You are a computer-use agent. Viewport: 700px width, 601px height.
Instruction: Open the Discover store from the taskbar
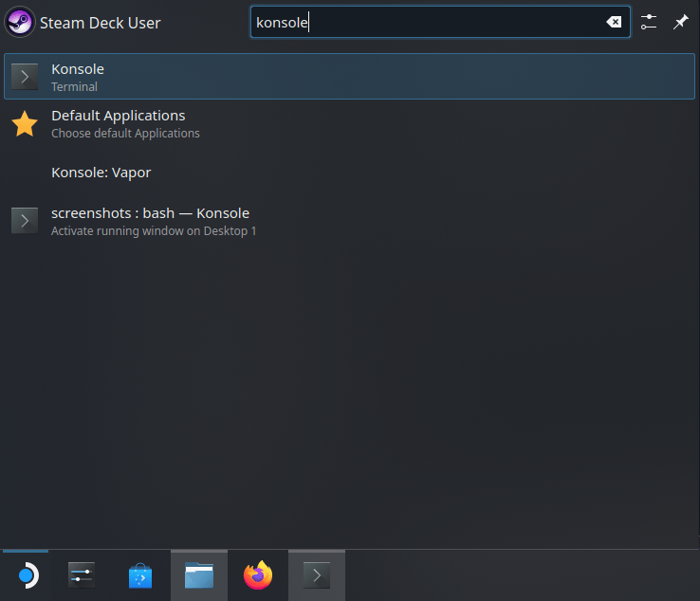(x=140, y=575)
